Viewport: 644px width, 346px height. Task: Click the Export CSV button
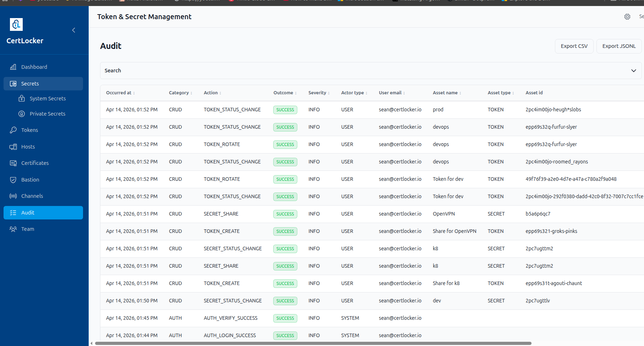[574, 46]
